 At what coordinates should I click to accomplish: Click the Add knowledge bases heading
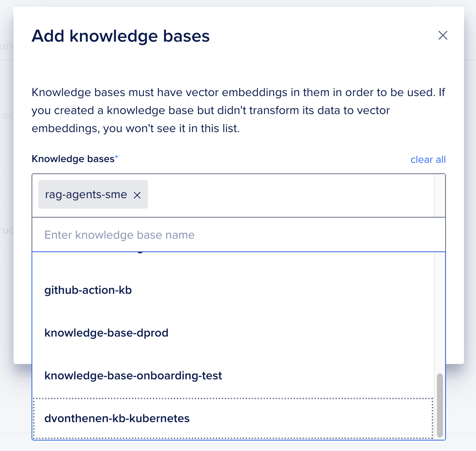coord(121,36)
